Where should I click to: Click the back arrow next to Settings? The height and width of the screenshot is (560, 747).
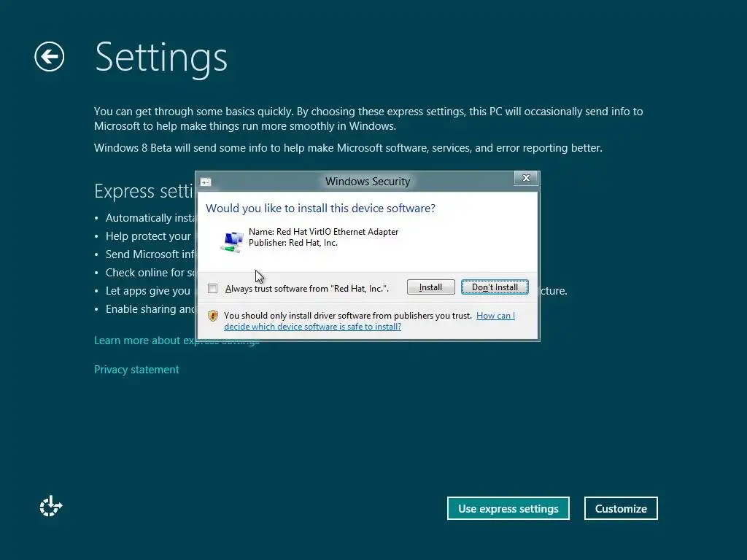click(50, 57)
